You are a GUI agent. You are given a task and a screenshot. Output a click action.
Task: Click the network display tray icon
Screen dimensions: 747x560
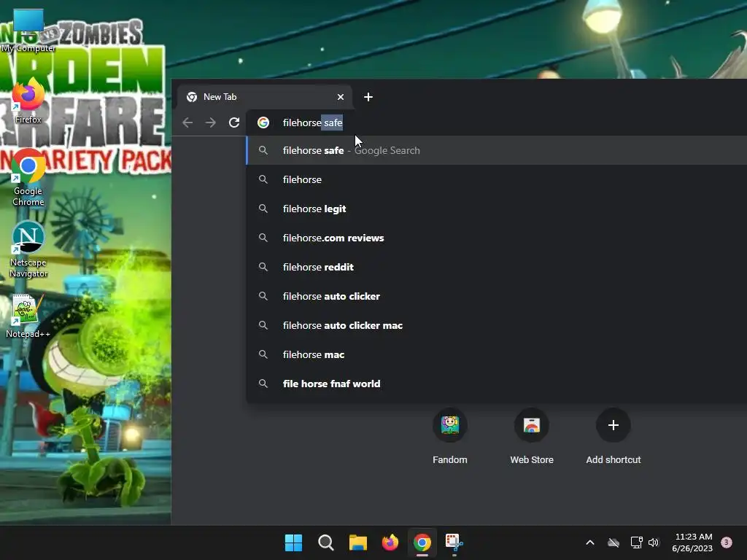pos(636,542)
